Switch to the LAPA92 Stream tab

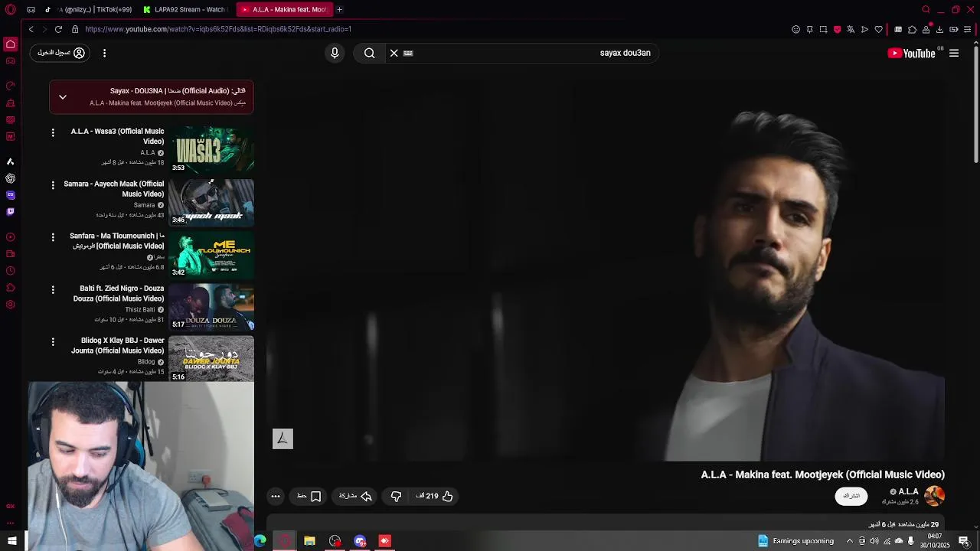click(x=186, y=9)
